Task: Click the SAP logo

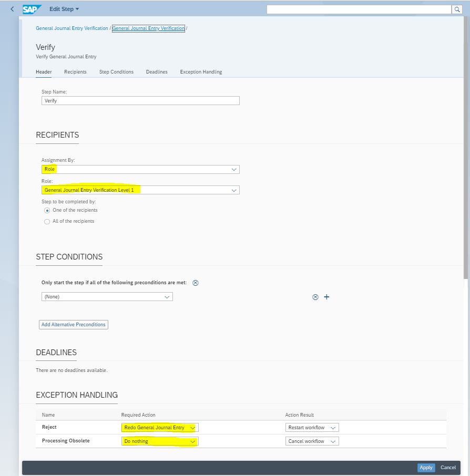Action: [32, 9]
